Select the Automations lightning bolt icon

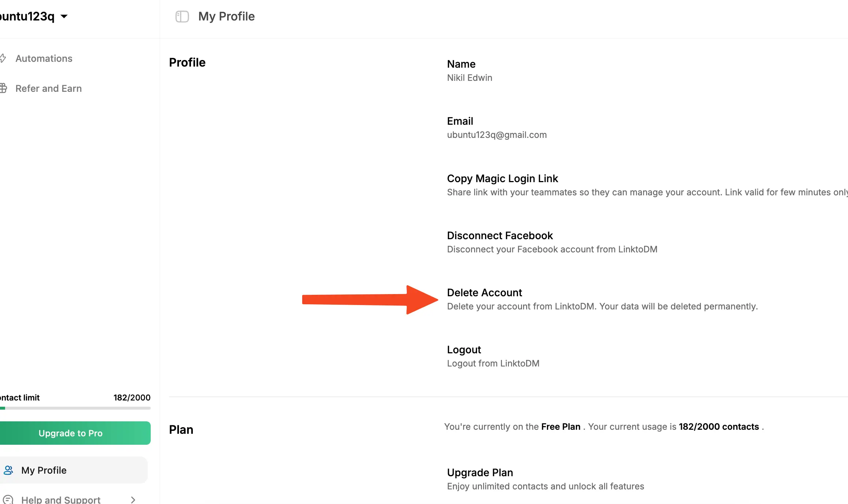[x=3, y=58]
